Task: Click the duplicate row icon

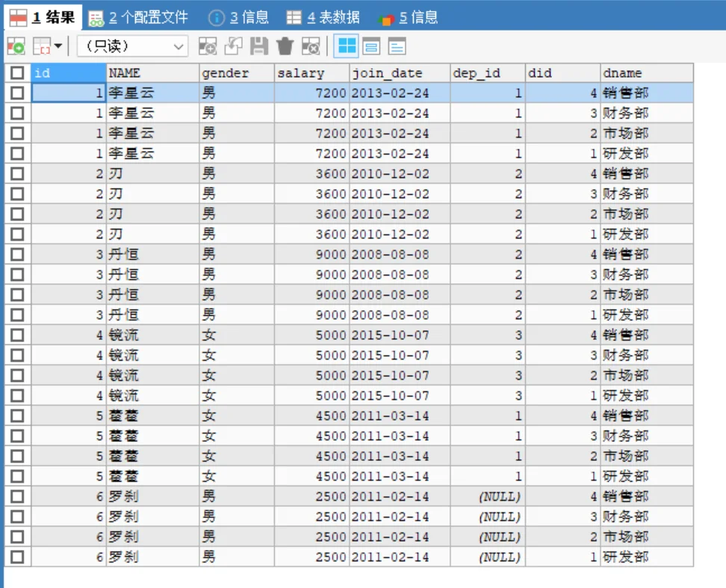Action: coord(233,46)
